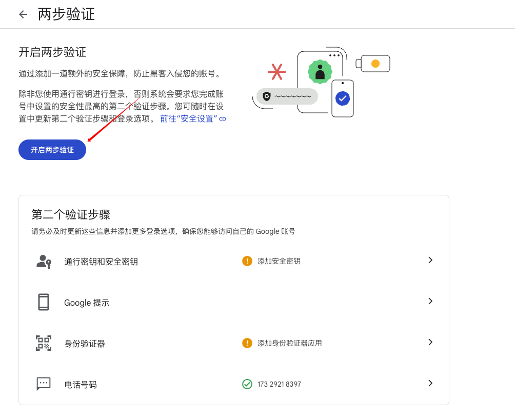The width and height of the screenshot is (515, 420).
Task: Select the 电话号码 label
Action: (81, 385)
